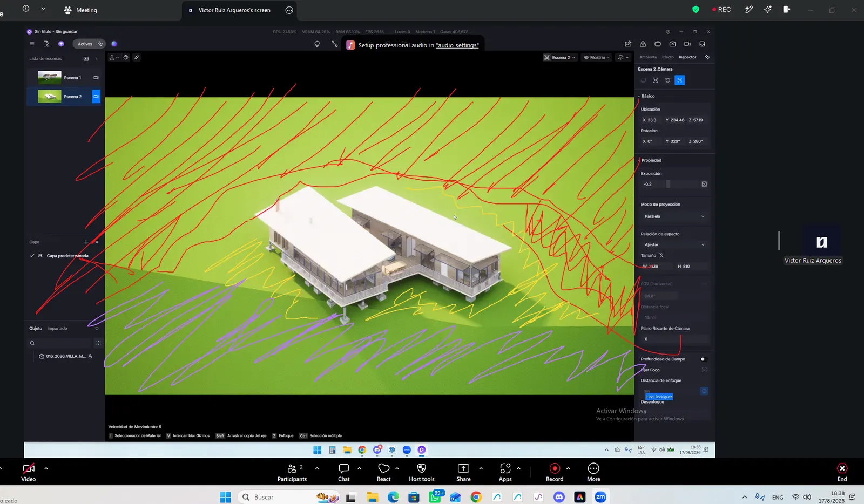This screenshot has width=864, height=504.
Task: Collapse the Básico section
Action: [x=639, y=96]
